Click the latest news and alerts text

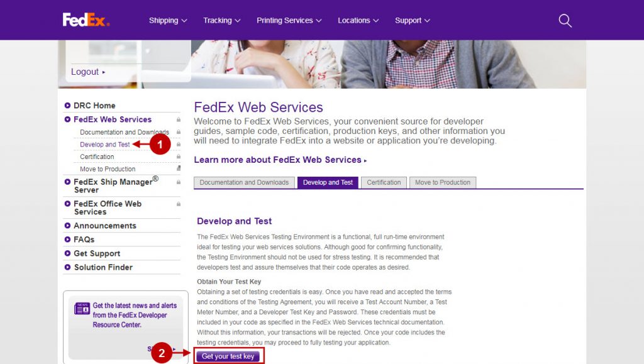135,315
